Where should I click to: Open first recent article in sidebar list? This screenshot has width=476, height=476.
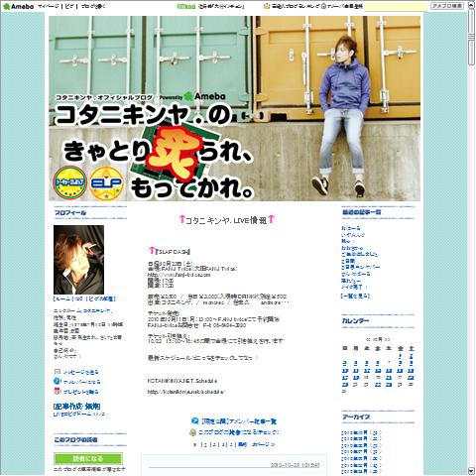pyautogui.click(x=350, y=228)
